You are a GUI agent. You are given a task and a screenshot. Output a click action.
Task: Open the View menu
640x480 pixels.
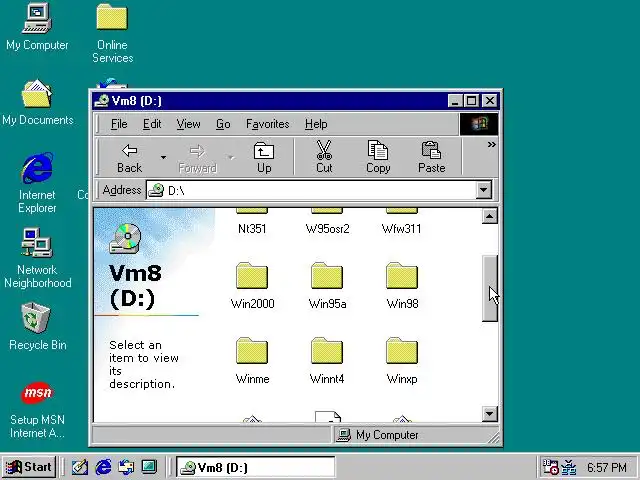(x=188, y=124)
